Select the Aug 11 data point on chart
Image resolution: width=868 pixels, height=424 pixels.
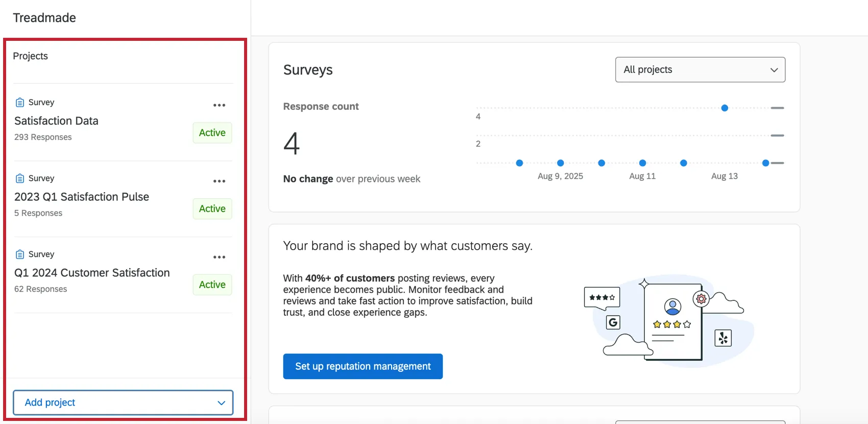click(x=642, y=163)
